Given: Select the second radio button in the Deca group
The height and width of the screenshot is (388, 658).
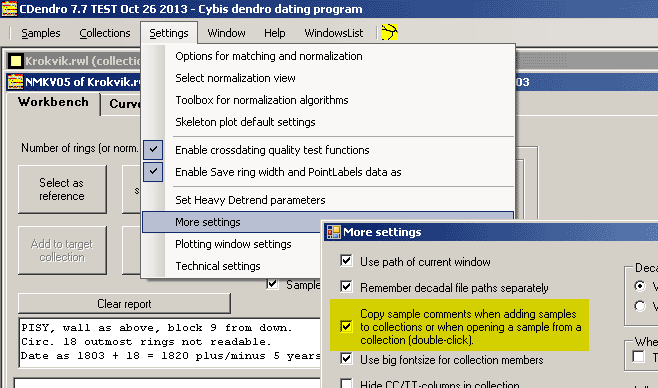Looking at the screenshot, I should (640, 306).
